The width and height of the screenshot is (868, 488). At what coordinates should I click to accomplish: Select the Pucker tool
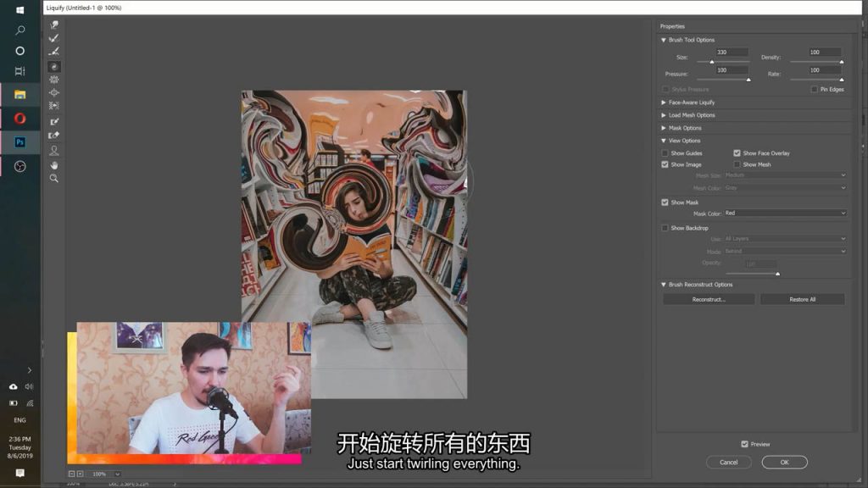[x=53, y=80]
